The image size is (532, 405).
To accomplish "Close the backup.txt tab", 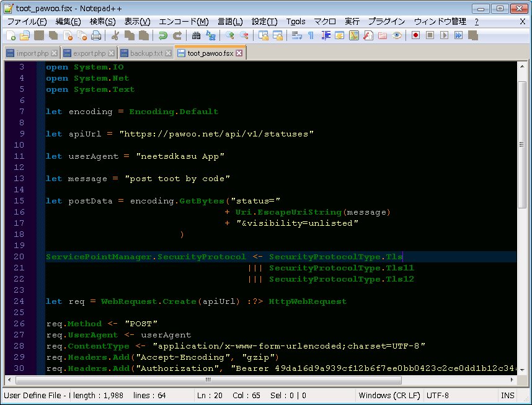I will click(168, 53).
